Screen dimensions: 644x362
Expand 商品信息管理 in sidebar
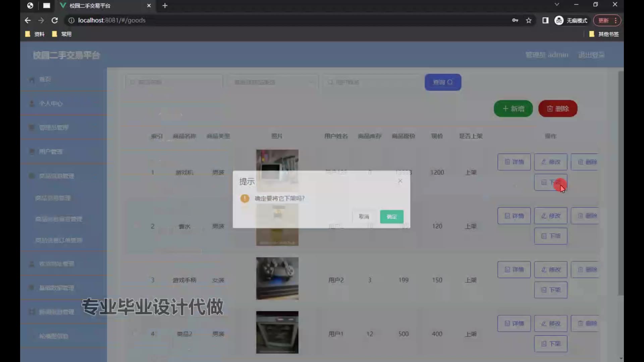(56, 176)
